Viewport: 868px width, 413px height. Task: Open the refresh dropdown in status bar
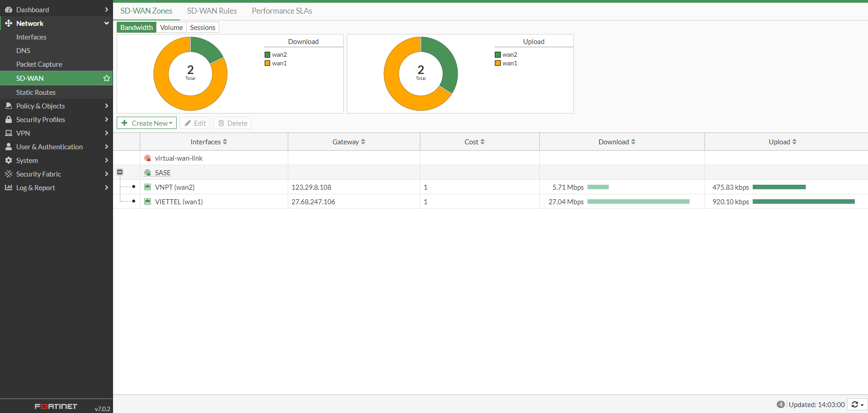pyautogui.click(x=857, y=404)
